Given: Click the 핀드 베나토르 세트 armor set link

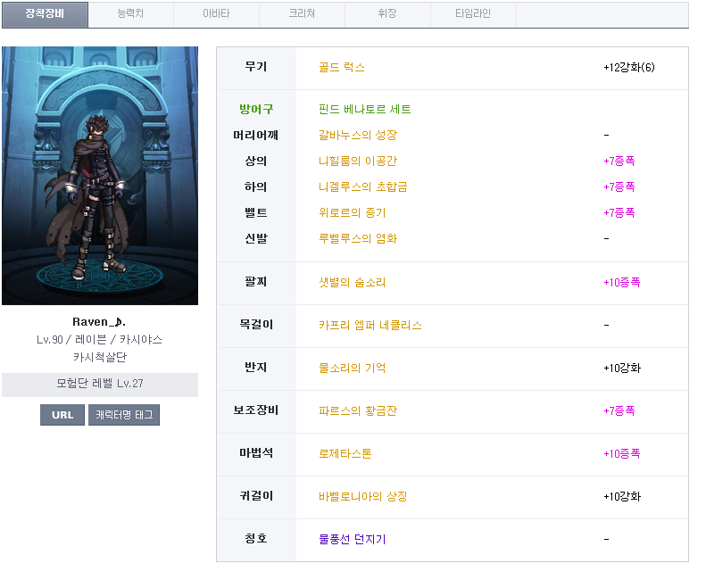Looking at the screenshot, I should pyautogui.click(x=365, y=110).
